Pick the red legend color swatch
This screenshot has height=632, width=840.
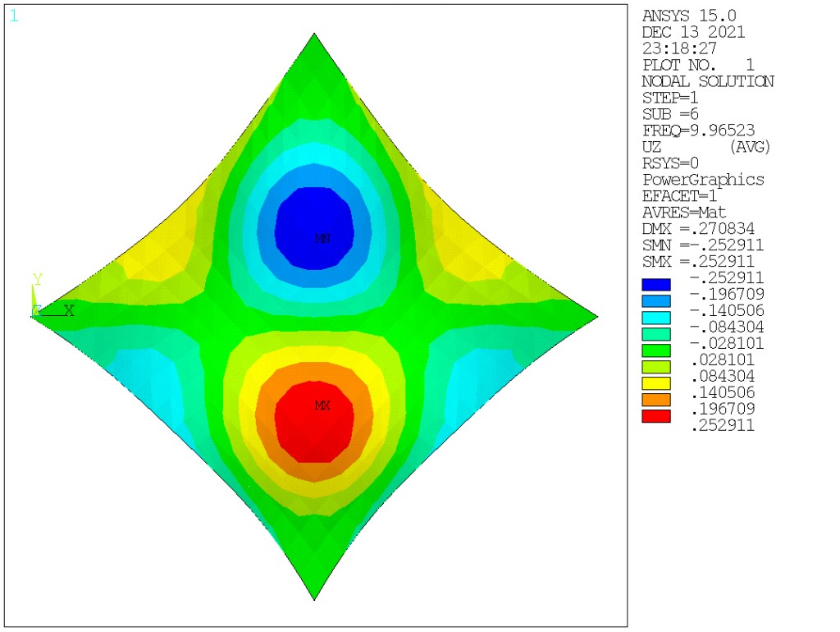pos(656,416)
